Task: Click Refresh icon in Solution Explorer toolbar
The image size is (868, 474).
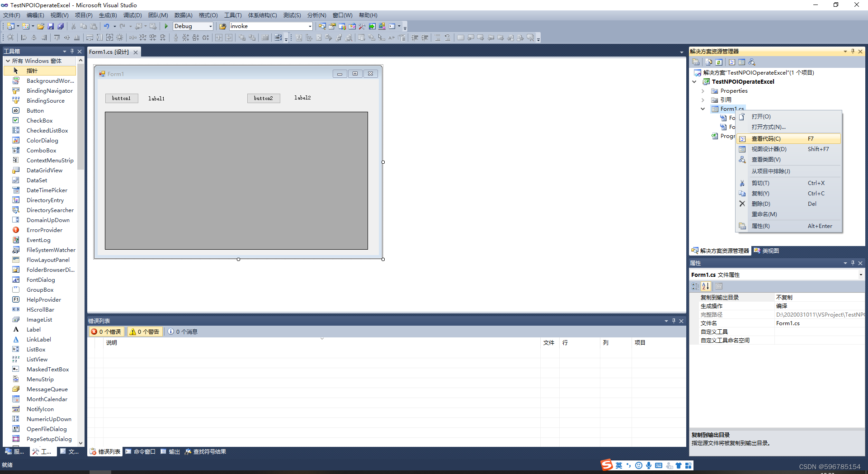Action: point(719,62)
